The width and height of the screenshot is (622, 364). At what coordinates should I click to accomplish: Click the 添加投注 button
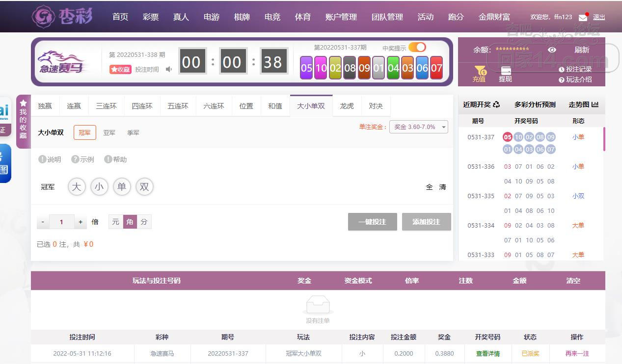[426, 222]
